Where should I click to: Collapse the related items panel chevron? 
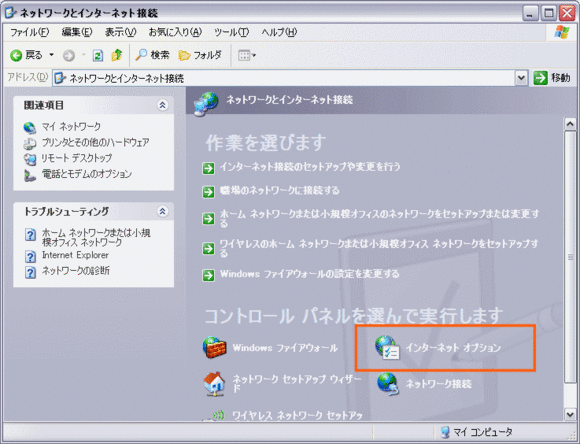pos(162,105)
